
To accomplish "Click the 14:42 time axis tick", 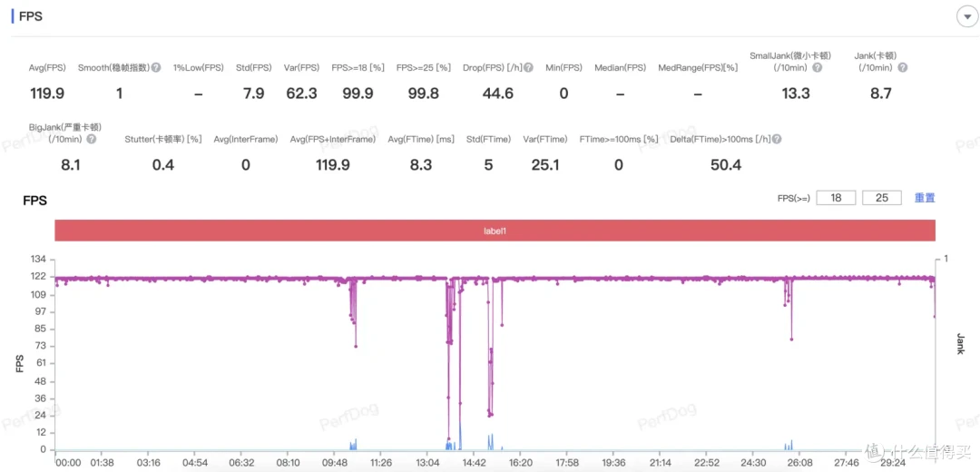I will point(475,463).
